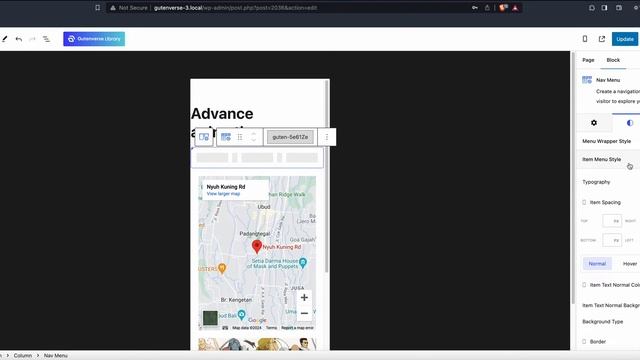Open the half-circle style tab
This screenshot has width=640, height=360.
coord(629,123)
